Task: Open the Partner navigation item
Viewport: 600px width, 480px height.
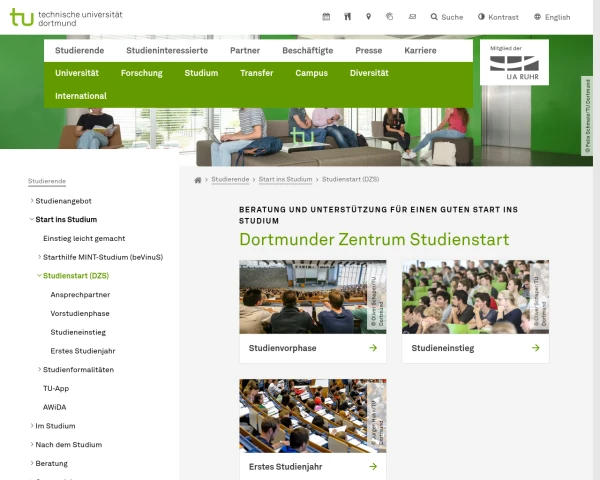Action: tap(245, 51)
